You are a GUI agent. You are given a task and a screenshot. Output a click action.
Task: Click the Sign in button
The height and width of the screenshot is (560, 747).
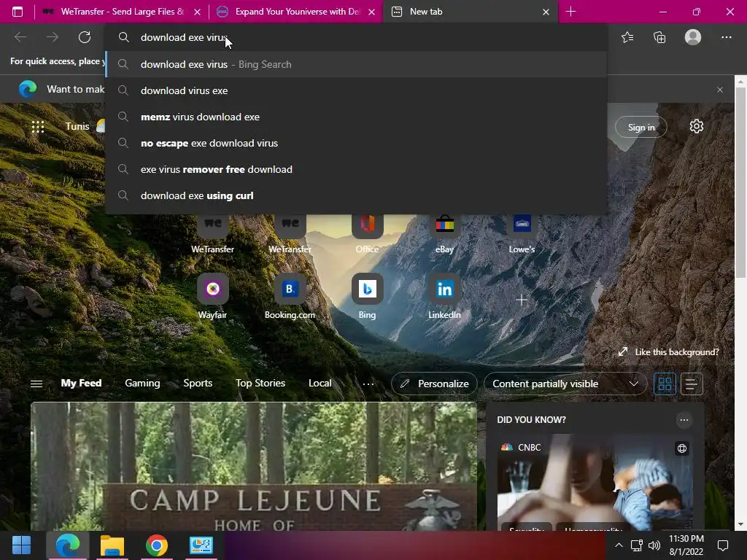(x=641, y=127)
